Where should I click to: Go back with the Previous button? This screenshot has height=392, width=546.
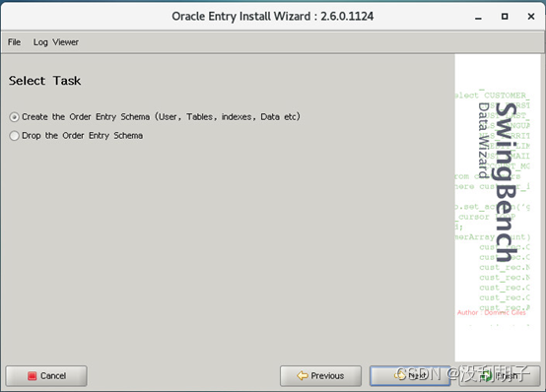tap(320, 375)
